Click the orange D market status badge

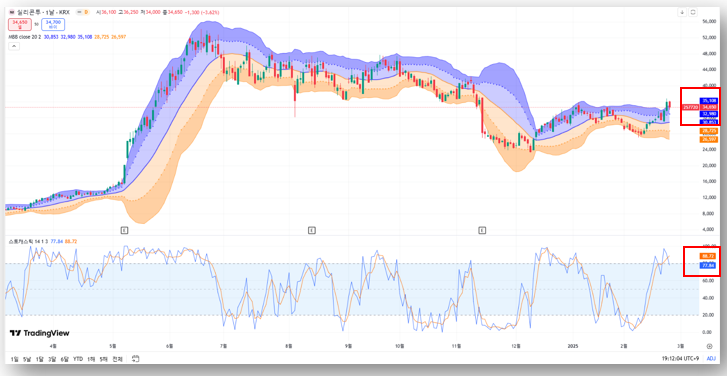click(x=85, y=13)
